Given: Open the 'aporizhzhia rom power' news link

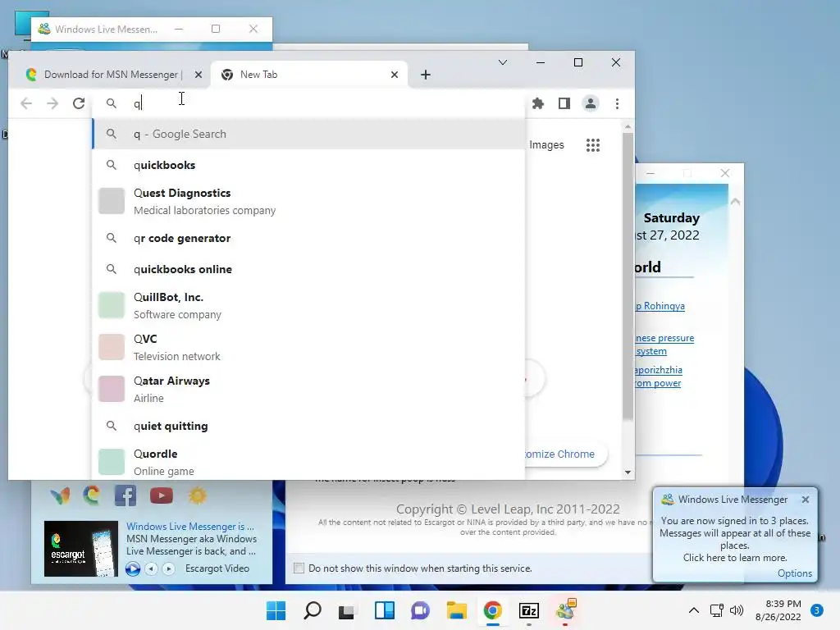Looking at the screenshot, I should pos(659,377).
